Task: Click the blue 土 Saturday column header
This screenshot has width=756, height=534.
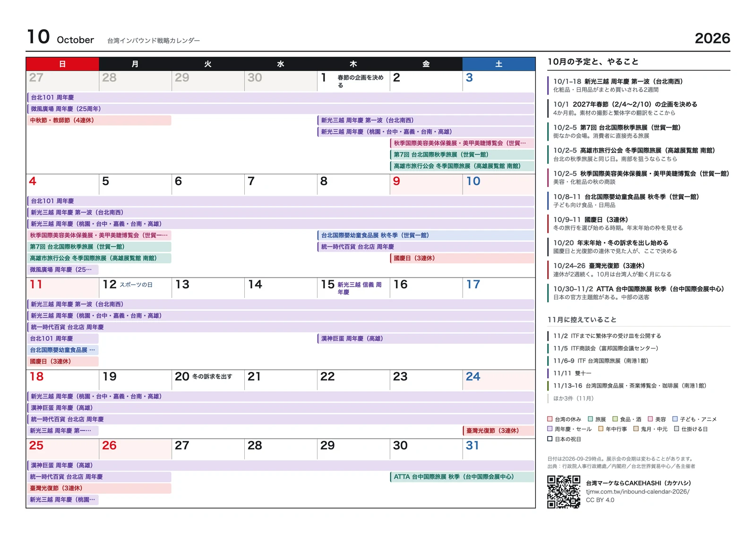Action: pos(499,64)
